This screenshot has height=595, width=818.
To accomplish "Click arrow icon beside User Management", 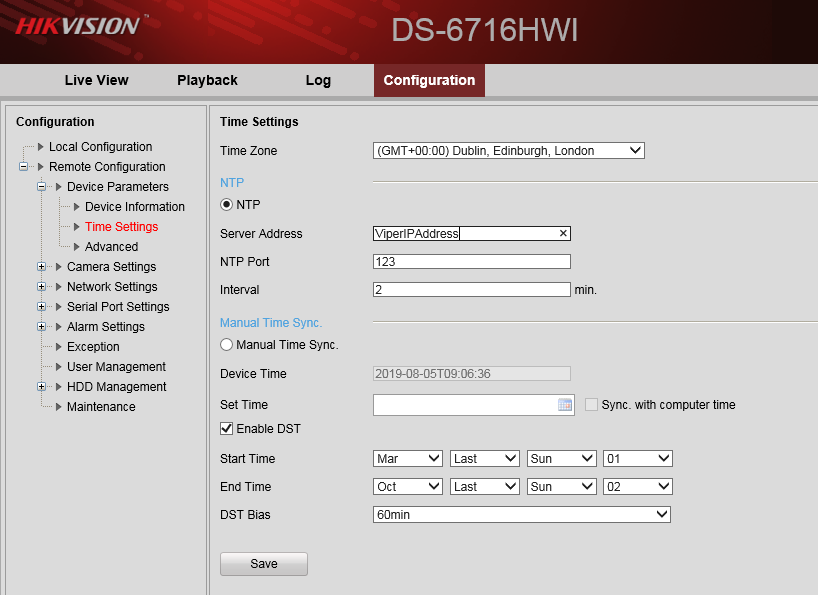I will (58, 367).
